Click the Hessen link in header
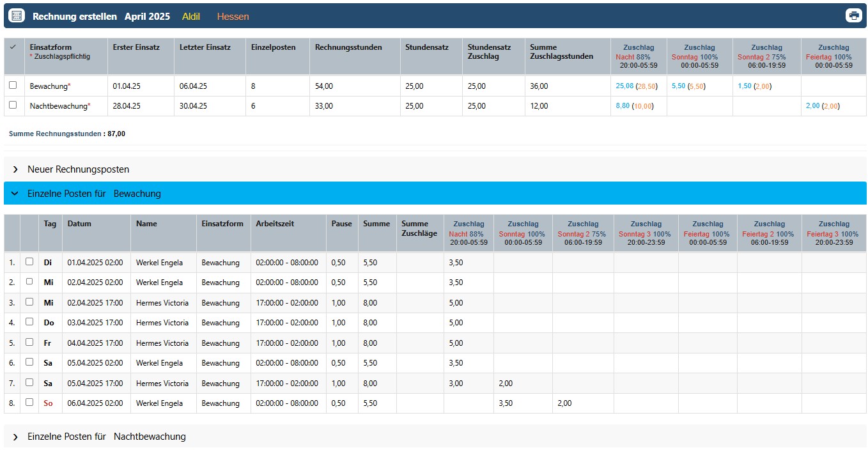 pos(233,17)
